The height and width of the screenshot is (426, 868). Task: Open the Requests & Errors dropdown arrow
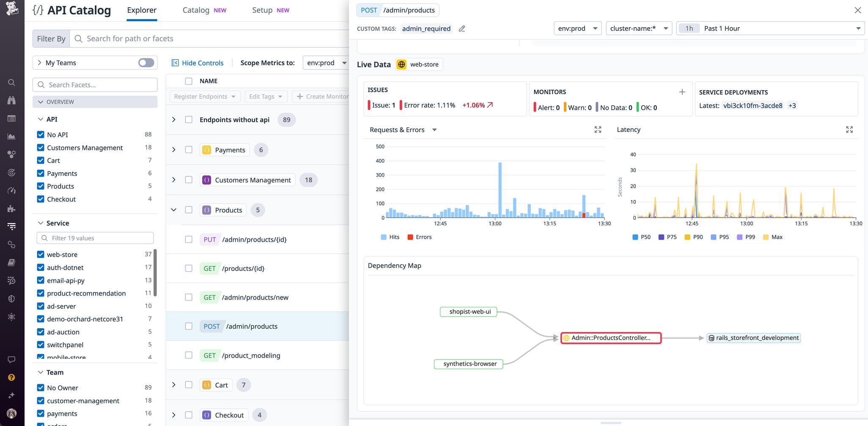point(434,130)
